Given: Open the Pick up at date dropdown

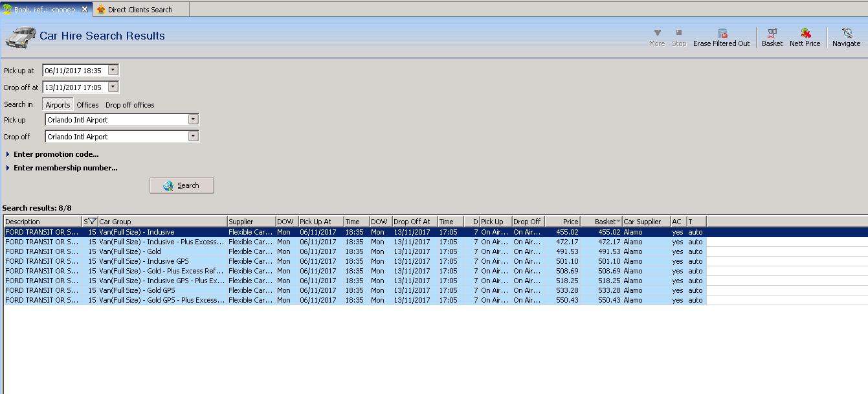Looking at the screenshot, I should point(113,70).
